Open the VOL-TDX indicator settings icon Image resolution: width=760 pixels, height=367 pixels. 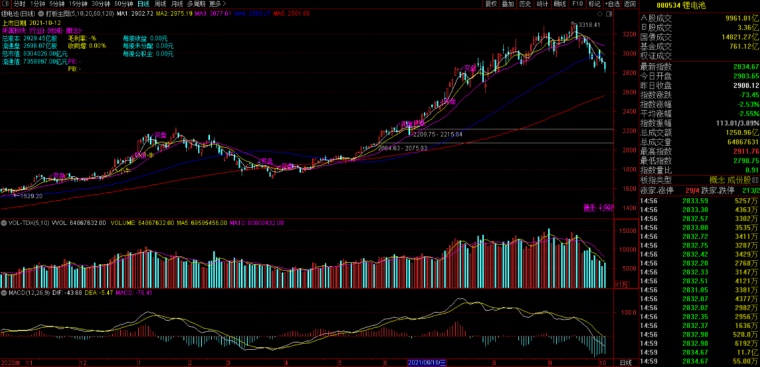coord(3,223)
